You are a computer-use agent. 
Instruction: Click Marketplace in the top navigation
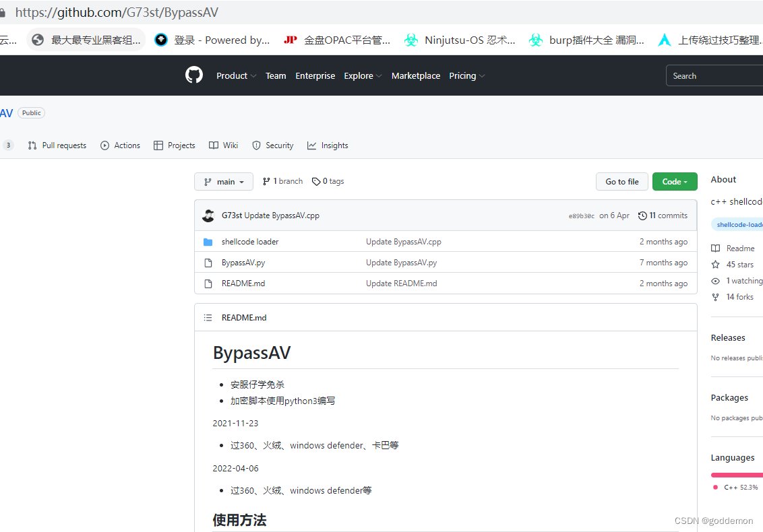(416, 76)
